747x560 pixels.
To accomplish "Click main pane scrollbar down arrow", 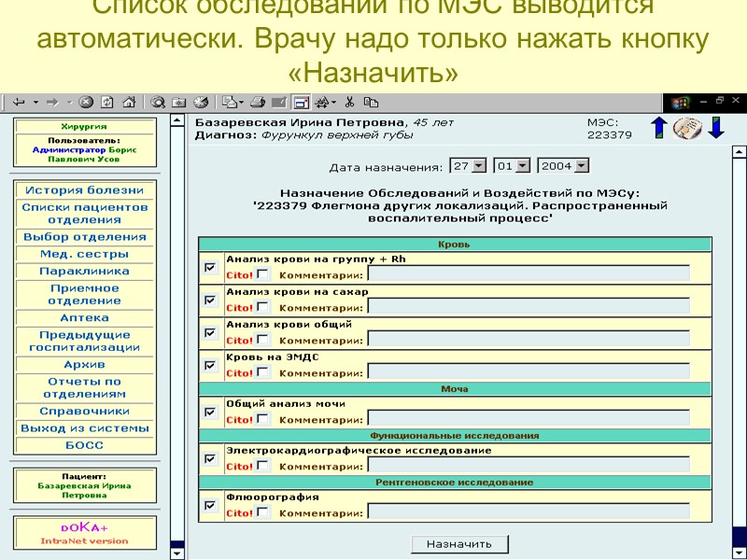I will pos(739,553).
